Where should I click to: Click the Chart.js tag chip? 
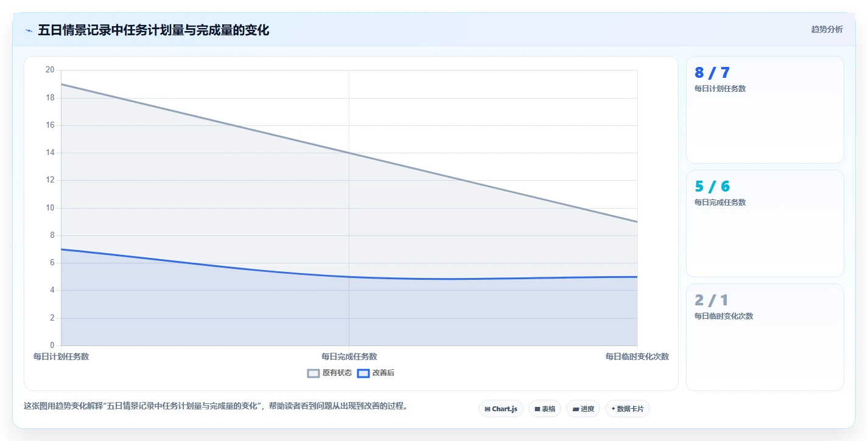coord(500,409)
